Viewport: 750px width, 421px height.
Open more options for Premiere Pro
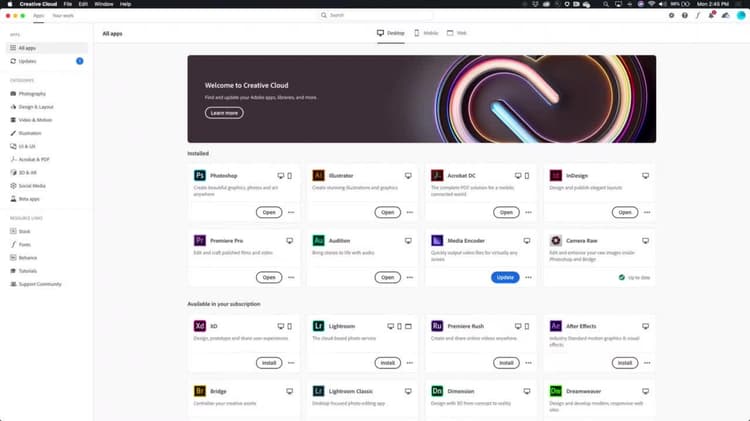coord(291,277)
